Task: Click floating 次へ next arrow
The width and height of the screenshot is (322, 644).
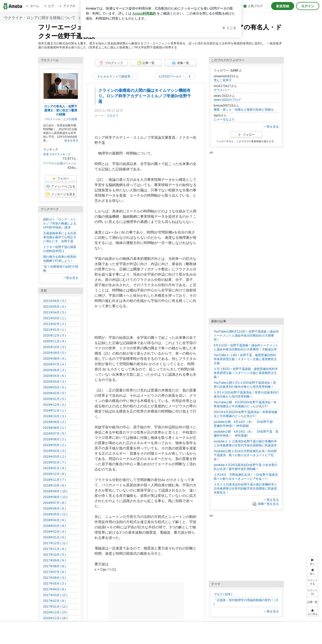Action: pos(312,562)
